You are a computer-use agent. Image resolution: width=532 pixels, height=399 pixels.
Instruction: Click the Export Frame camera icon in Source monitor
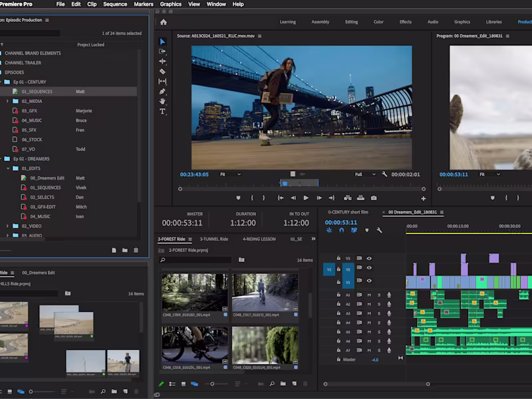pos(374,198)
